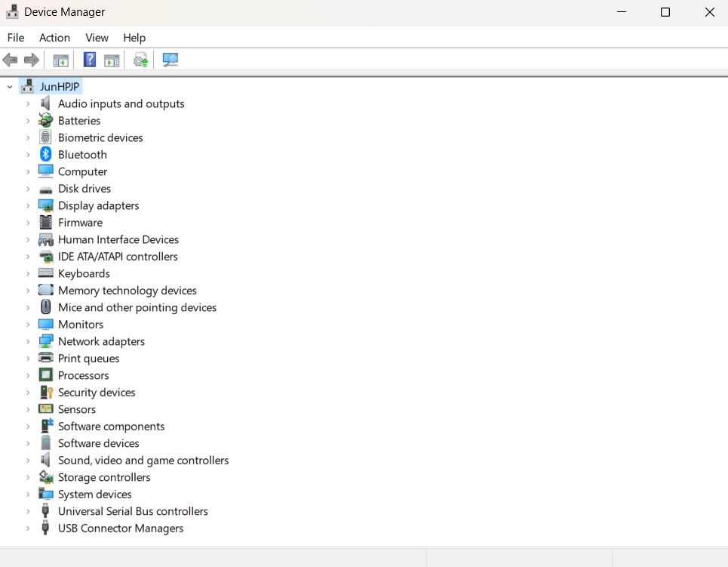Expand Universal Serial Bus controllers
Screen dimensions: 728x567
point(28,511)
